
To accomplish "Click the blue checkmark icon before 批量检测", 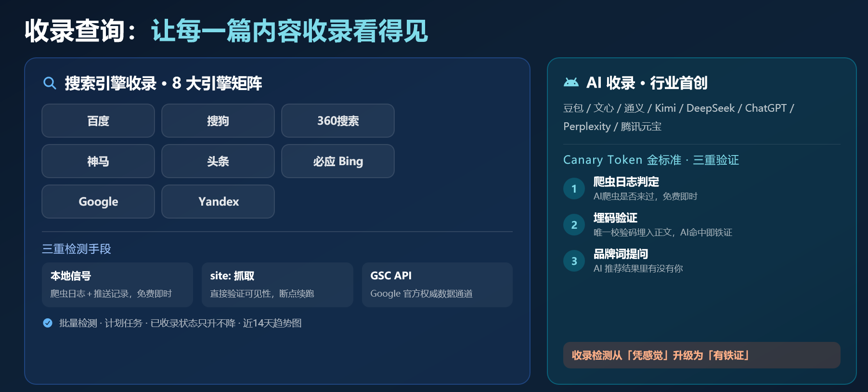I will (48, 323).
